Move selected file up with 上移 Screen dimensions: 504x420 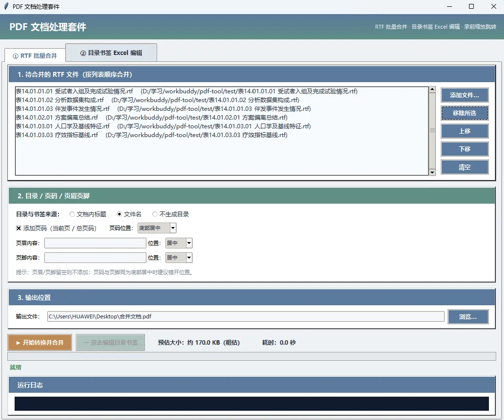tap(465, 131)
